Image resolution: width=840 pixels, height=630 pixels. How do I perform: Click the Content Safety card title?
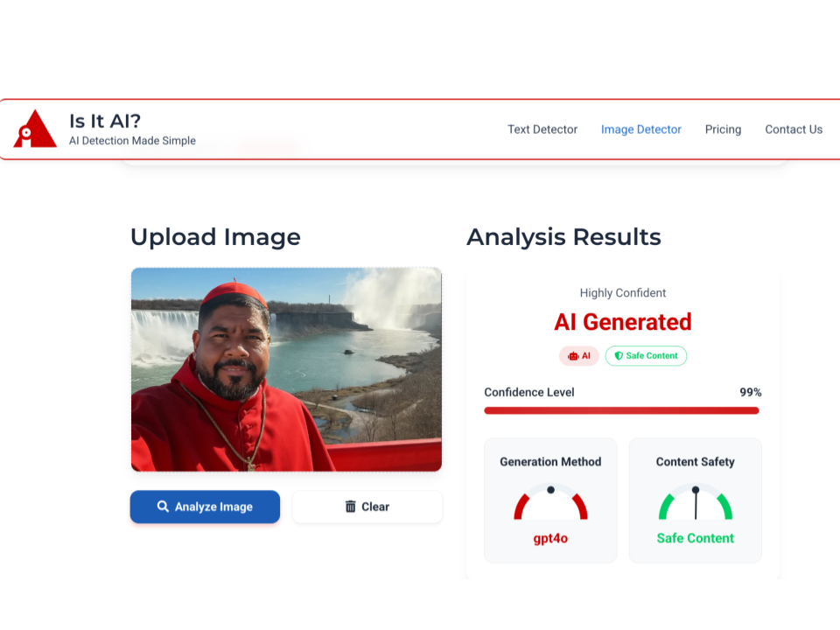click(x=696, y=462)
